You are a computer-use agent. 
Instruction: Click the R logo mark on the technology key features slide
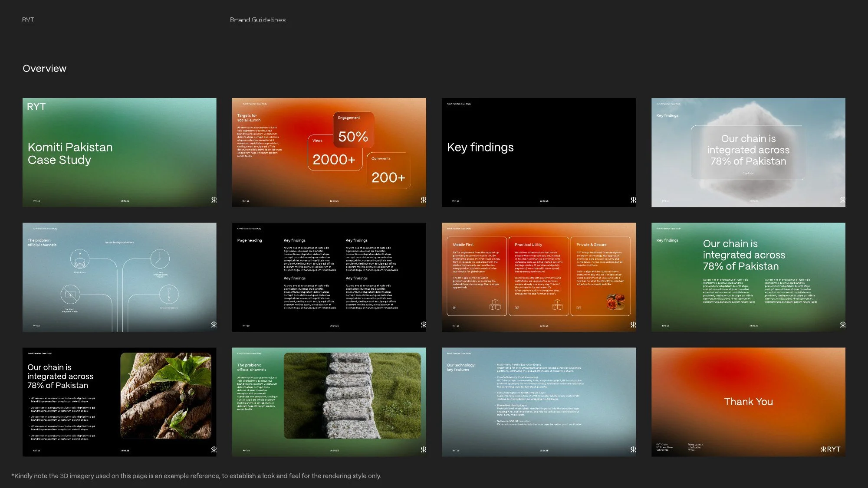(x=633, y=449)
